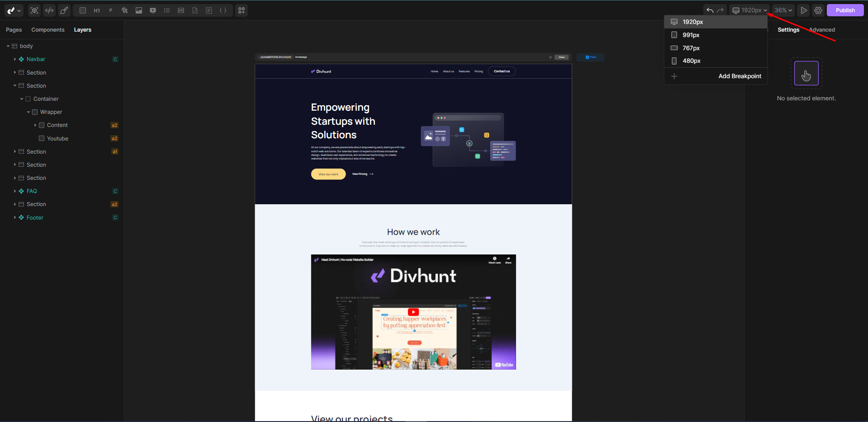Expand the Footer layer
This screenshot has width=868, height=422.
point(15,218)
